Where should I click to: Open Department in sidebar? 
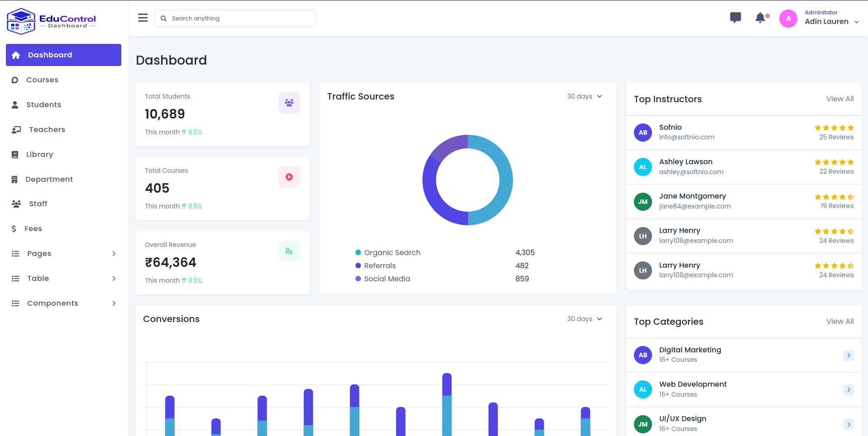(x=63, y=179)
